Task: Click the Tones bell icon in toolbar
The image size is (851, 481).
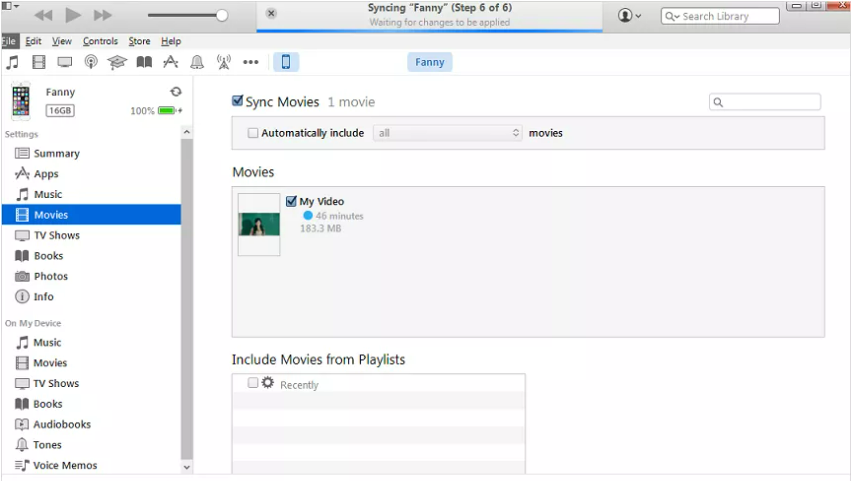Action: tap(197, 62)
